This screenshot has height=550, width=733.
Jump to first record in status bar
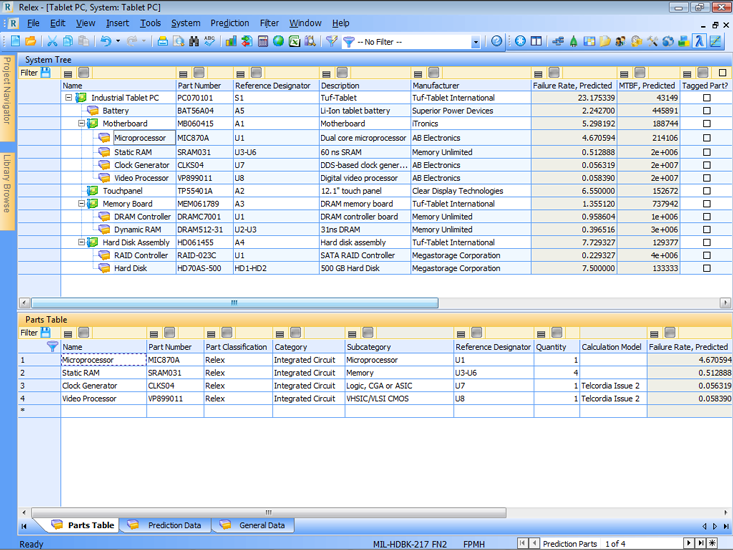tap(522, 543)
